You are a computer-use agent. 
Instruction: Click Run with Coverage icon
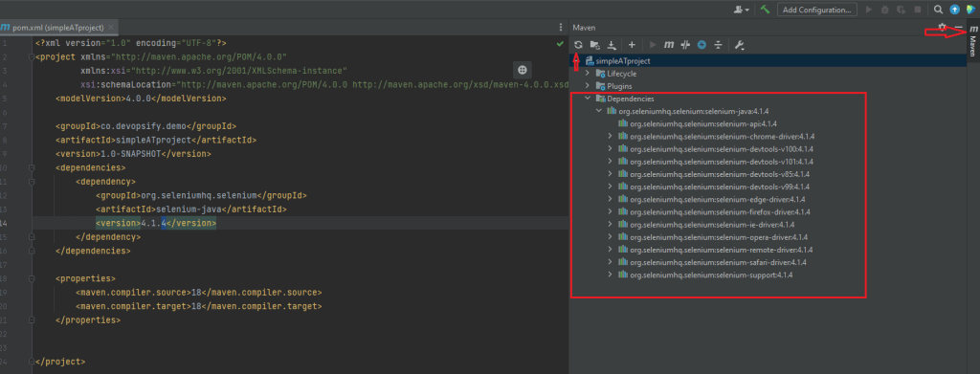(902, 10)
